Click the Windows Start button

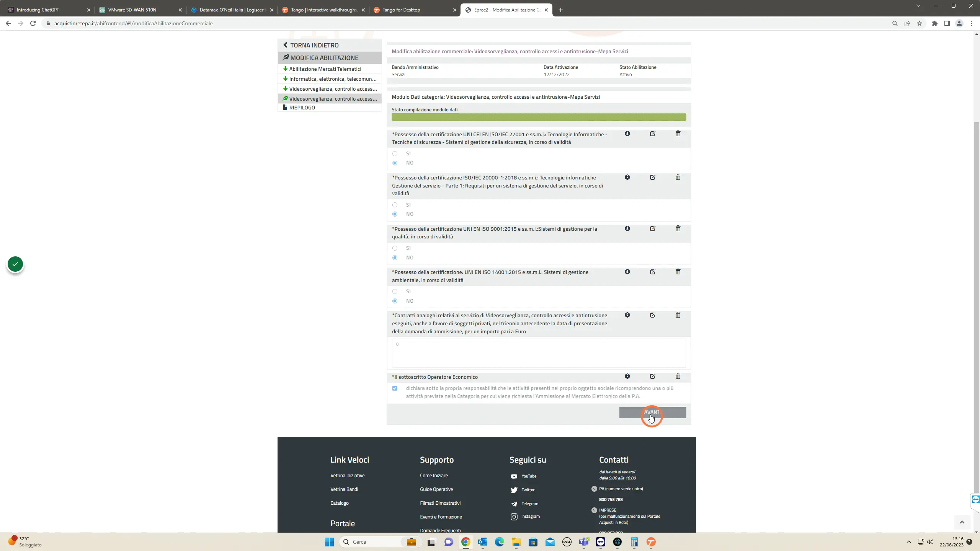coord(329,542)
